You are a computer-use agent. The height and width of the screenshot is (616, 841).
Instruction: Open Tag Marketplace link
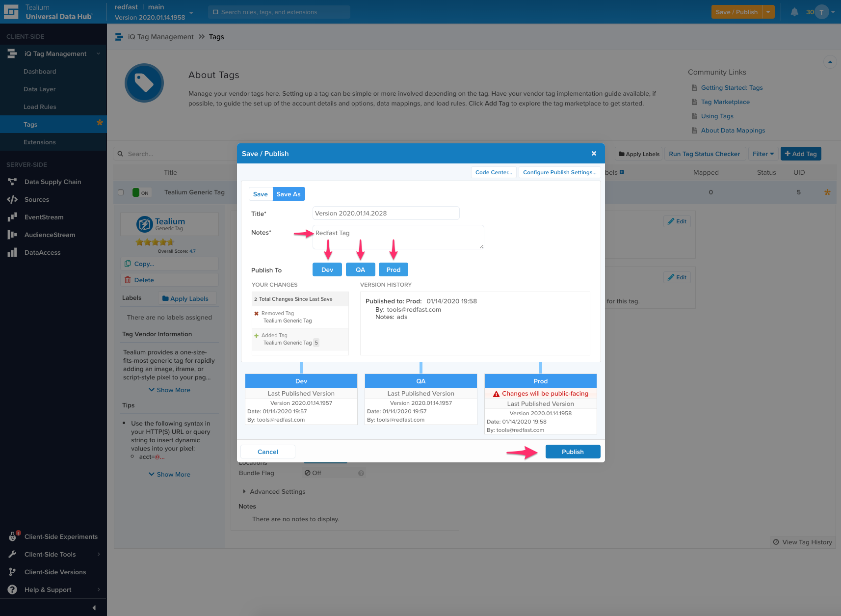pos(725,102)
